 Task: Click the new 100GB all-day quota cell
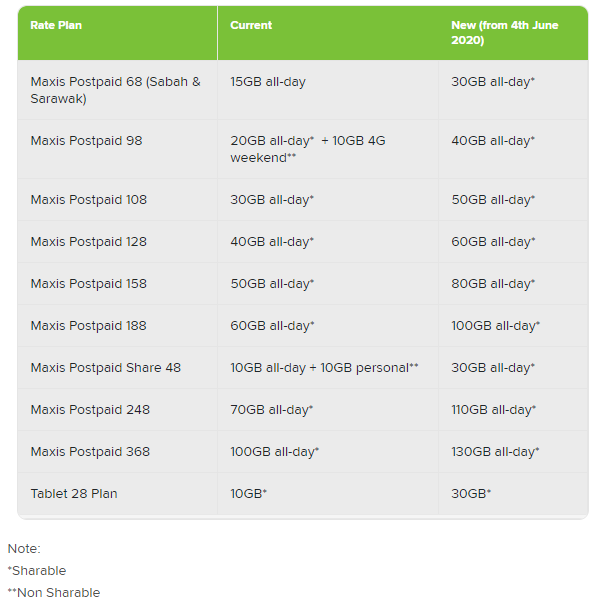(x=495, y=326)
